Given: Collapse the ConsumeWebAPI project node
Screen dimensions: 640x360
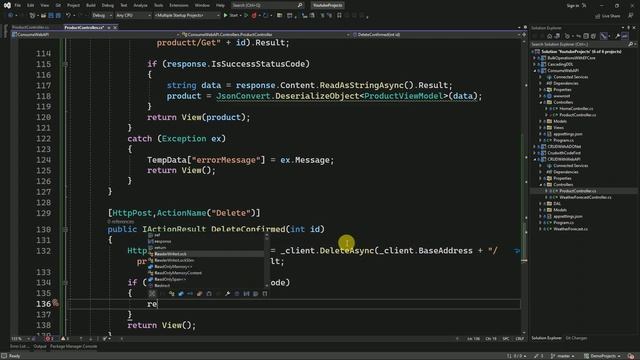Looking at the screenshot, I should click(x=535, y=71).
